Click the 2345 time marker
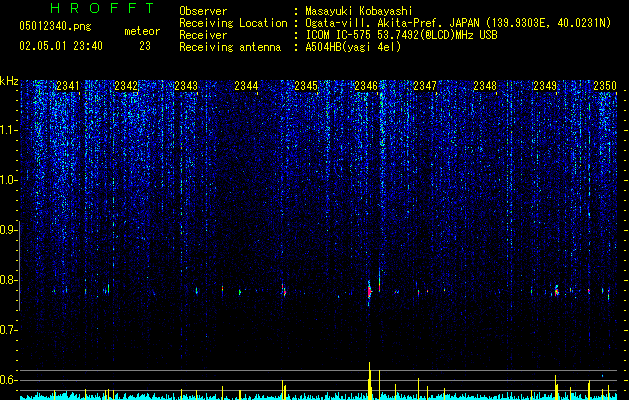Viewport: 629px width, 400px height. pyautogui.click(x=306, y=86)
